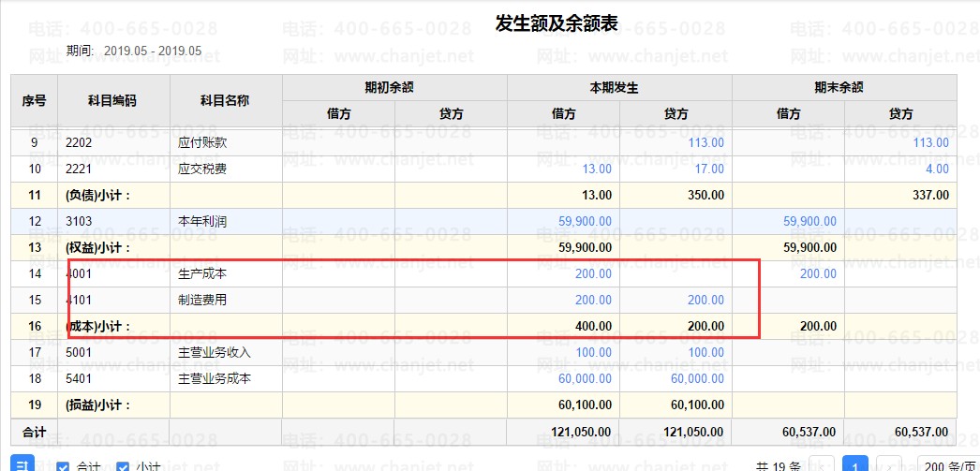Open 应交税费 debit 13.00 link
Image resolution: width=980 pixels, height=471 pixels.
coord(596,169)
